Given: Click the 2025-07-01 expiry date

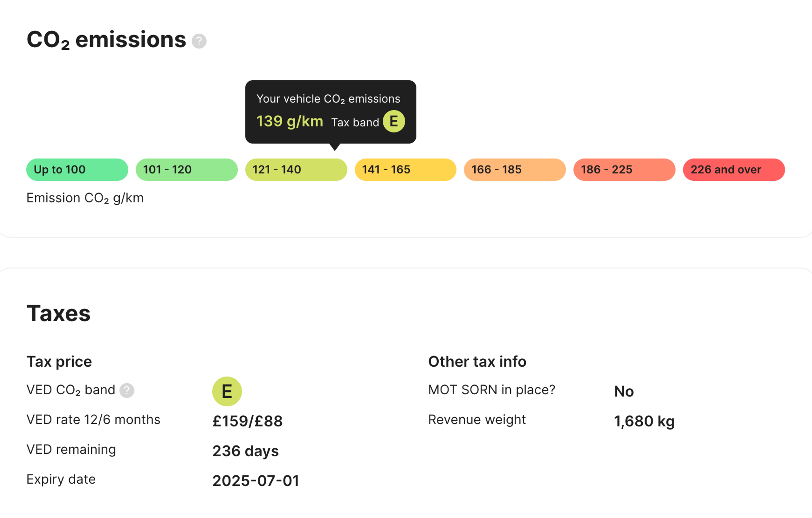Looking at the screenshot, I should point(256,481).
